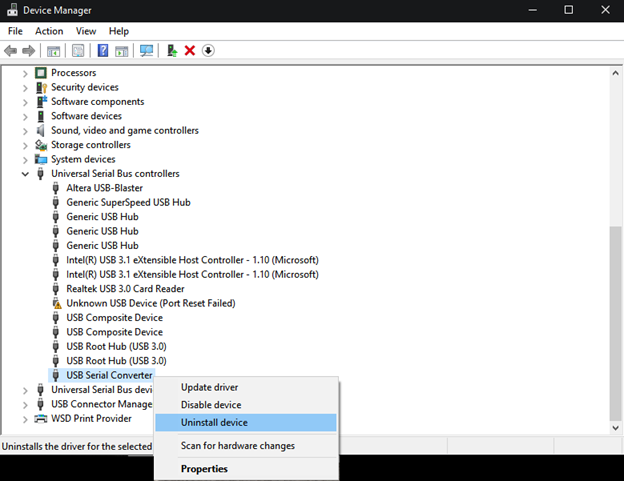Click the Back arrow toolbar icon

click(x=10, y=51)
